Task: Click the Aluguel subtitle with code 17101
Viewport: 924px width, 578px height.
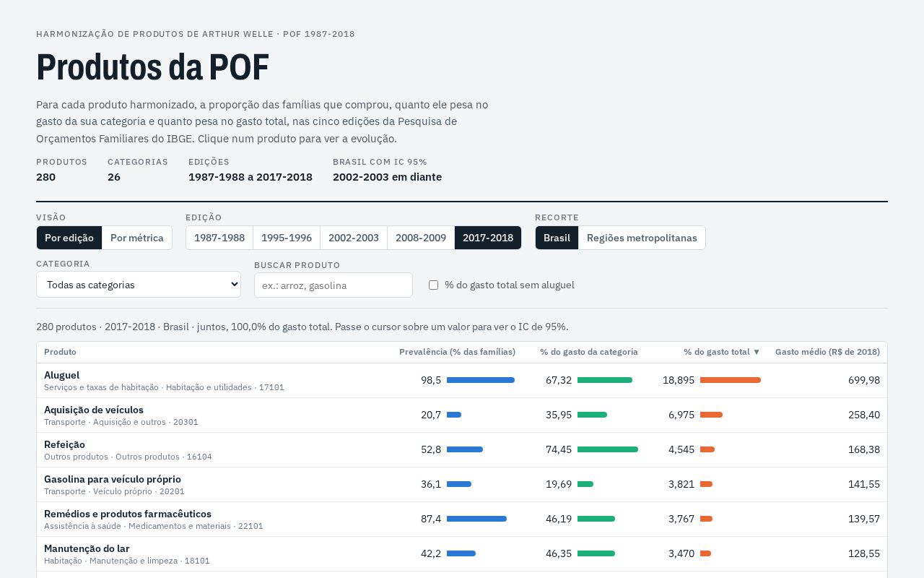Action: point(164,387)
